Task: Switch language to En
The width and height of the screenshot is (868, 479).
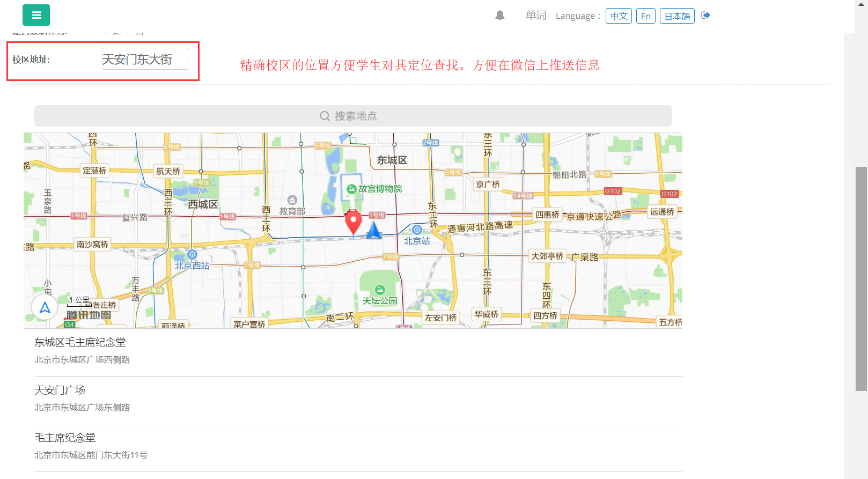Action: [x=646, y=16]
